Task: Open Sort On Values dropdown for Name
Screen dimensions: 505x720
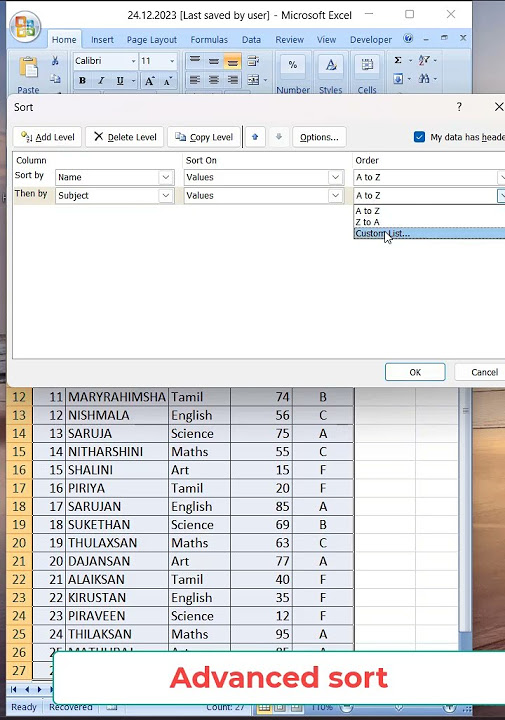Action: [336, 177]
